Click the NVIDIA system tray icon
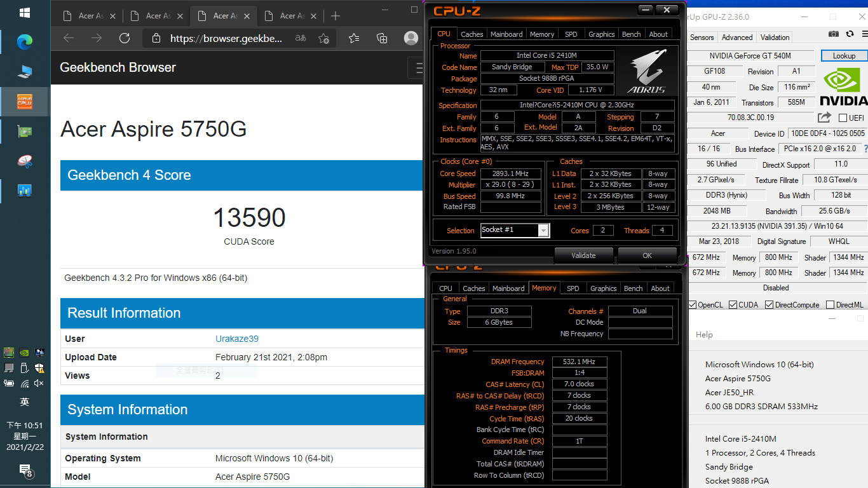The width and height of the screenshot is (868, 488). 24,352
